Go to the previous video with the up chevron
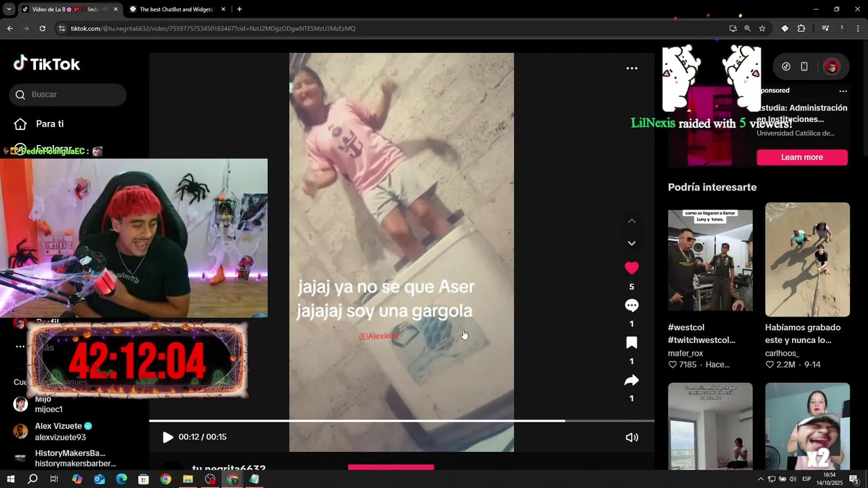Image resolution: width=868 pixels, height=488 pixels. click(x=631, y=221)
